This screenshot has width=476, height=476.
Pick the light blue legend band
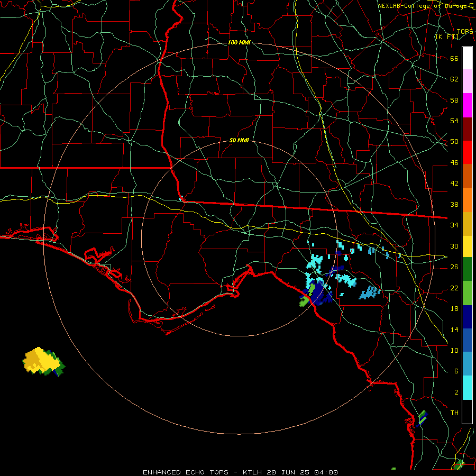[467, 364]
